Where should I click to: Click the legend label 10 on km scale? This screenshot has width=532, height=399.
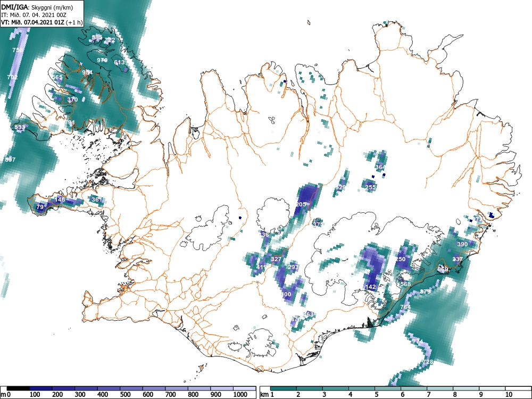[x=509, y=394]
